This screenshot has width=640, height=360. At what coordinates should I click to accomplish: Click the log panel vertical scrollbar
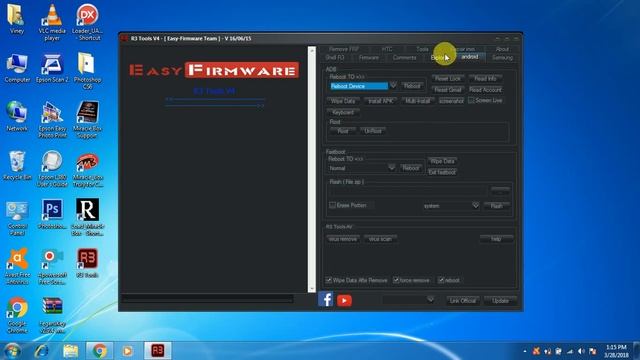[x=312, y=169]
